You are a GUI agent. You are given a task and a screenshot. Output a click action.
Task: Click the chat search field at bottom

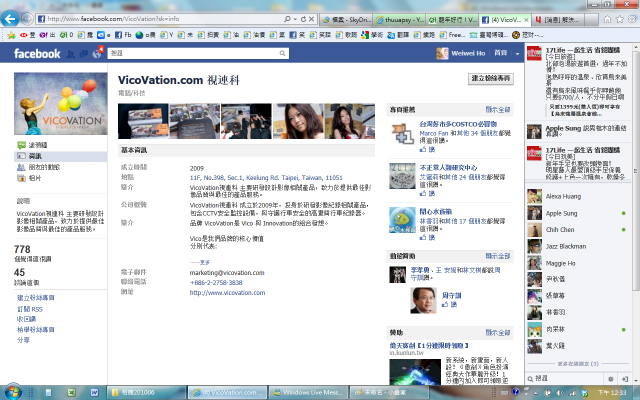click(567, 379)
